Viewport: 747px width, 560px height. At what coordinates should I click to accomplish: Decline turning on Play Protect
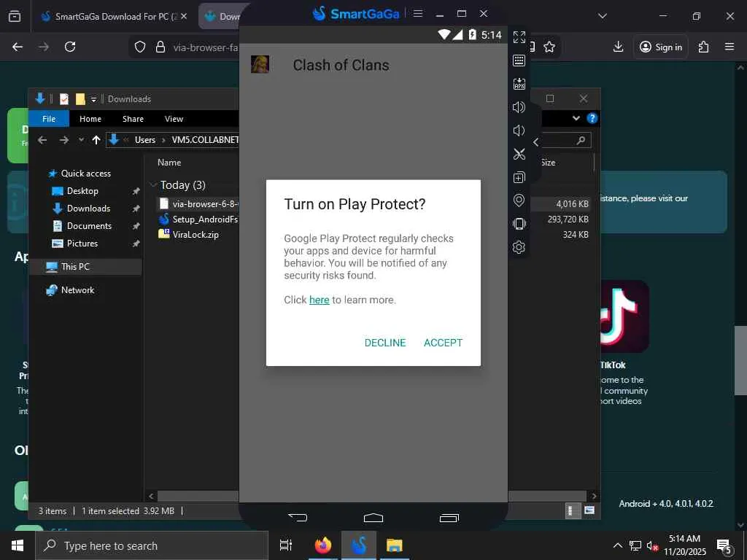click(385, 343)
